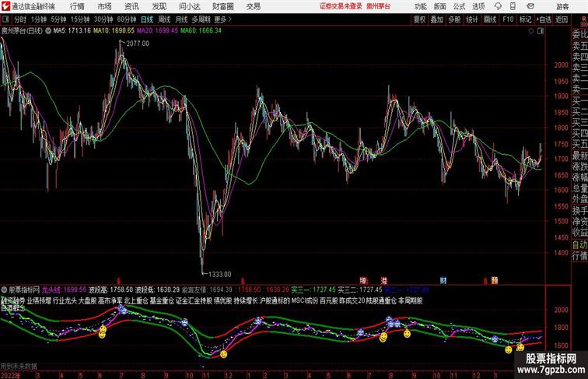
Task: Select the 月线 monthly chart tab
Action: pos(181,19)
